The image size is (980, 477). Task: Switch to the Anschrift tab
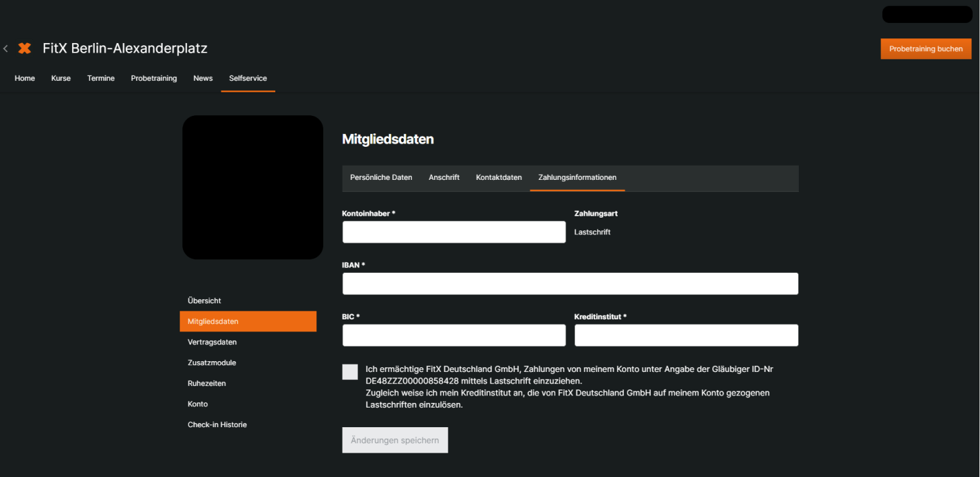[x=444, y=178]
